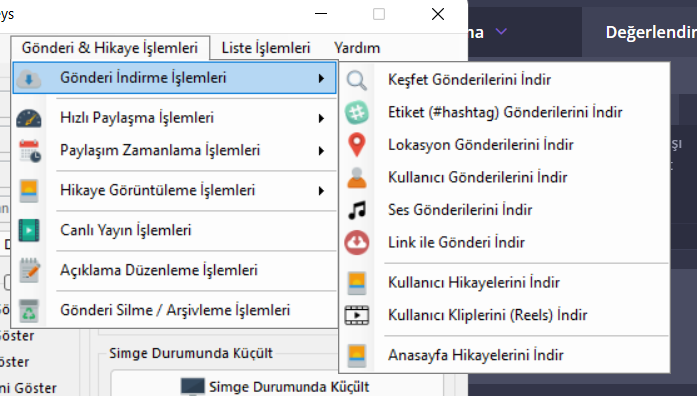Click the calendar clock icon for Paylaşım Zamanlama
This screenshot has height=396, width=697.
click(30, 151)
